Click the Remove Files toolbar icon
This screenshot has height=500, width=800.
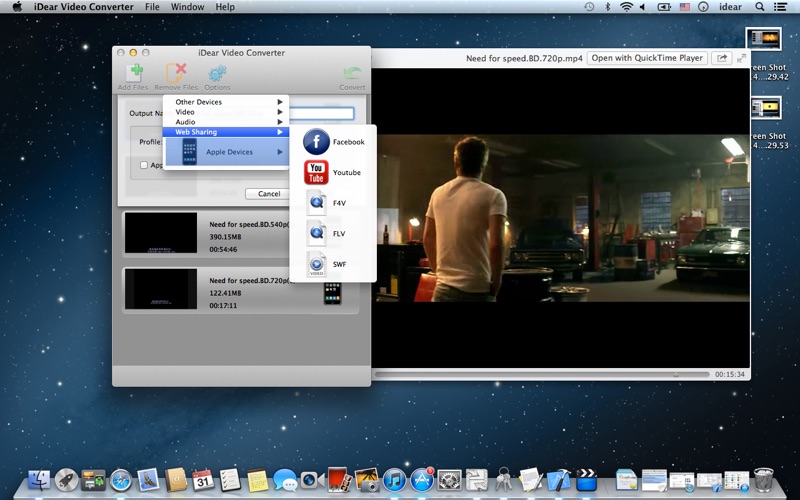176,73
